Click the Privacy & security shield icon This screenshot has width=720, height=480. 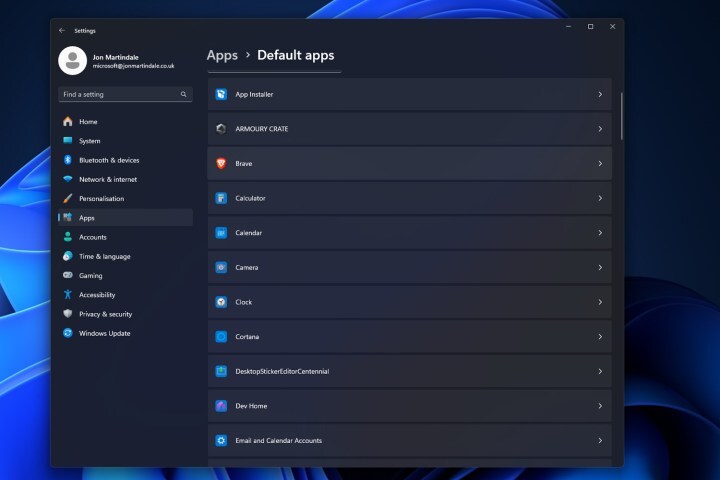coord(68,314)
